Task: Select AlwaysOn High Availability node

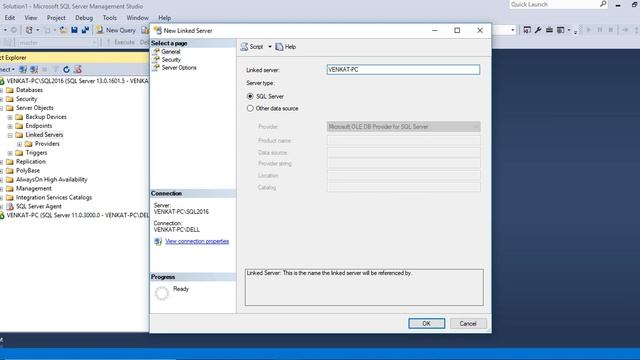Action: 51,180
